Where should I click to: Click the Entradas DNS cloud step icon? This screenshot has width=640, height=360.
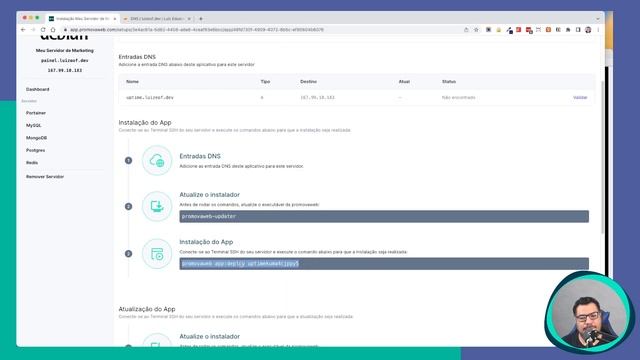click(157, 160)
